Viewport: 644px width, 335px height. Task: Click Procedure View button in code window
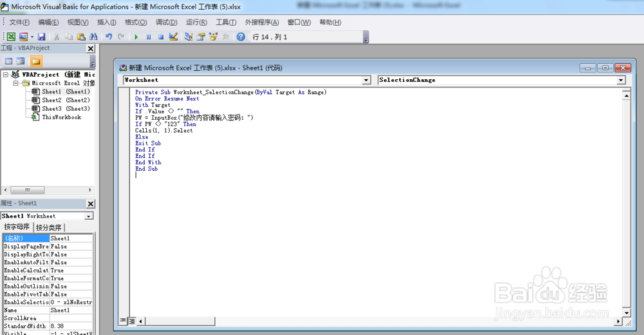click(123, 321)
